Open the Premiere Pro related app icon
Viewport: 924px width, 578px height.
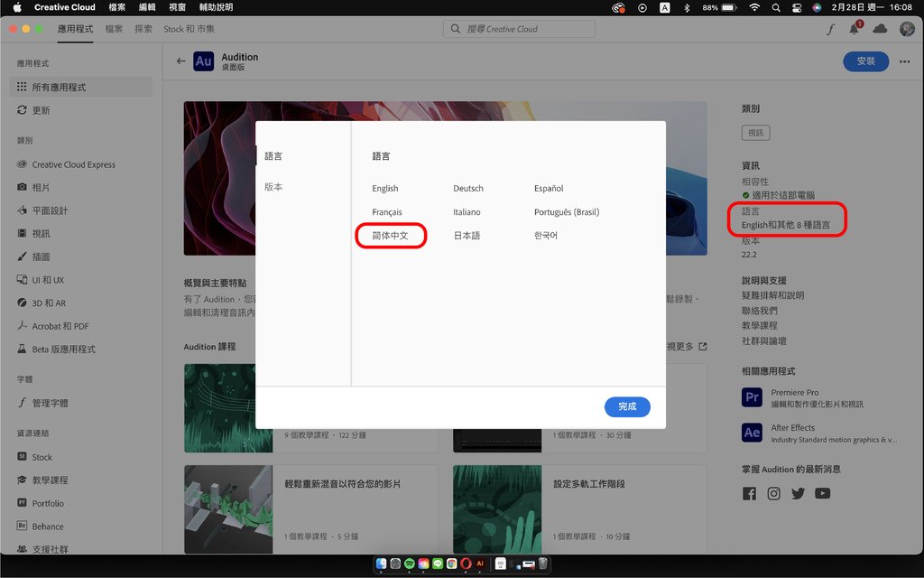coord(752,397)
